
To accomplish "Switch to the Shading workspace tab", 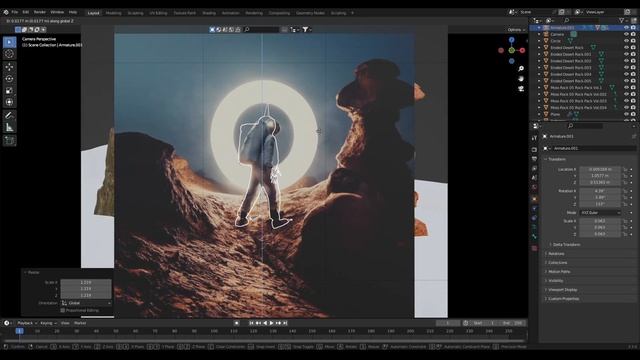I will click(x=209, y=13).
